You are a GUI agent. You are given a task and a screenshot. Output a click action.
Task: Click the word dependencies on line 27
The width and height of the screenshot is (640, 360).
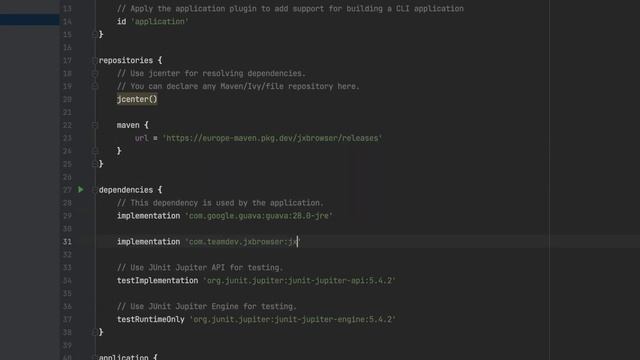click(x=126, y=190)
